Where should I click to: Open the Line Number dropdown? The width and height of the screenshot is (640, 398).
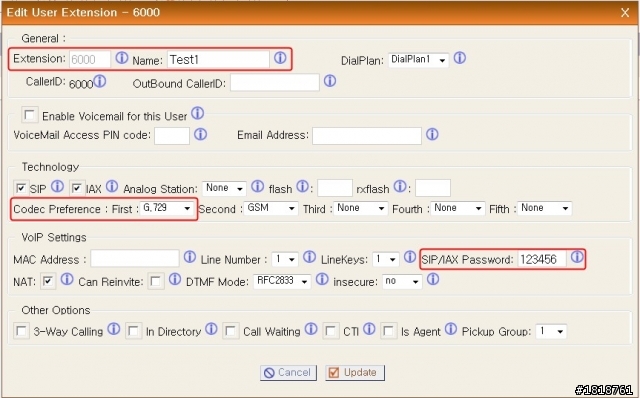click(285, 259)
